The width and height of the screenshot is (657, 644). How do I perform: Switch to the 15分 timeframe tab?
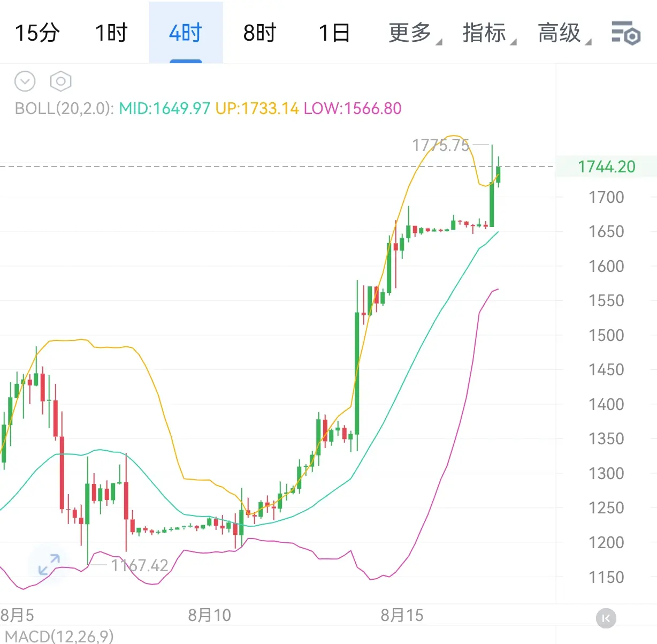37,33
